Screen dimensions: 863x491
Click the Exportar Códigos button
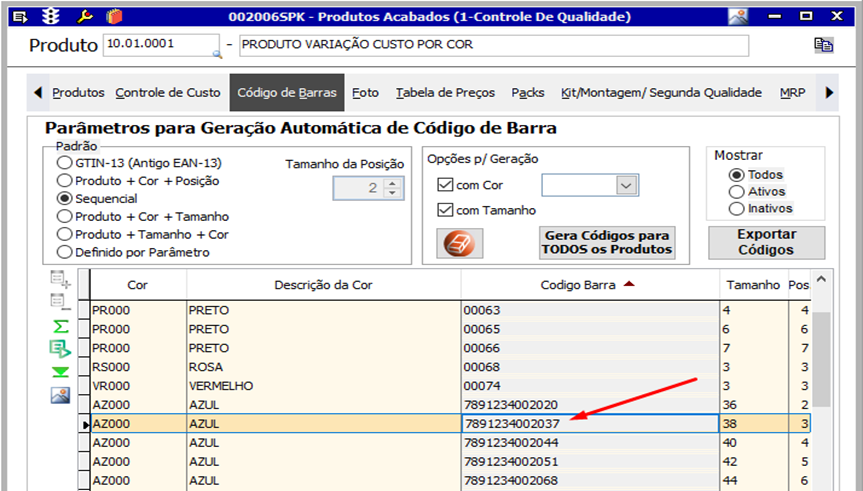tap(766, 242)
